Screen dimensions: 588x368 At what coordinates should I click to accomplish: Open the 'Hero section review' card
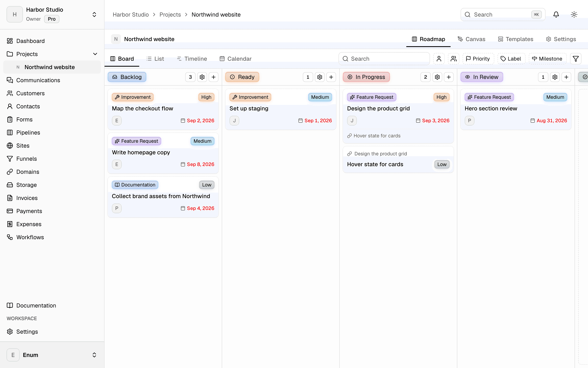click(x=516, y=109)
